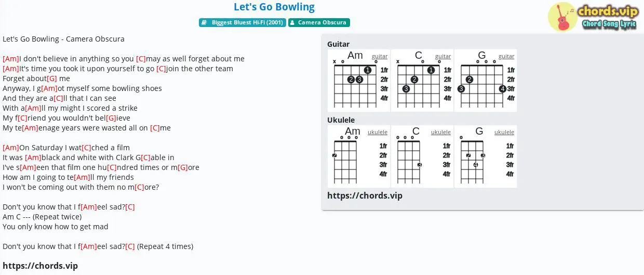
Task: Open the ukulele link above the Am chord
Action: pos(378,132)
